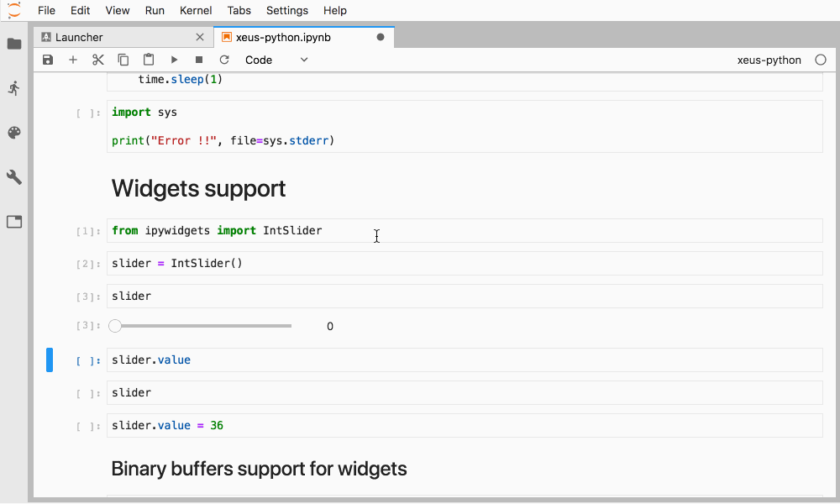This screenshot has width=840, height=504.
Task: Open the File Browser sidebar folder icon
Action: tap(14, 44)
